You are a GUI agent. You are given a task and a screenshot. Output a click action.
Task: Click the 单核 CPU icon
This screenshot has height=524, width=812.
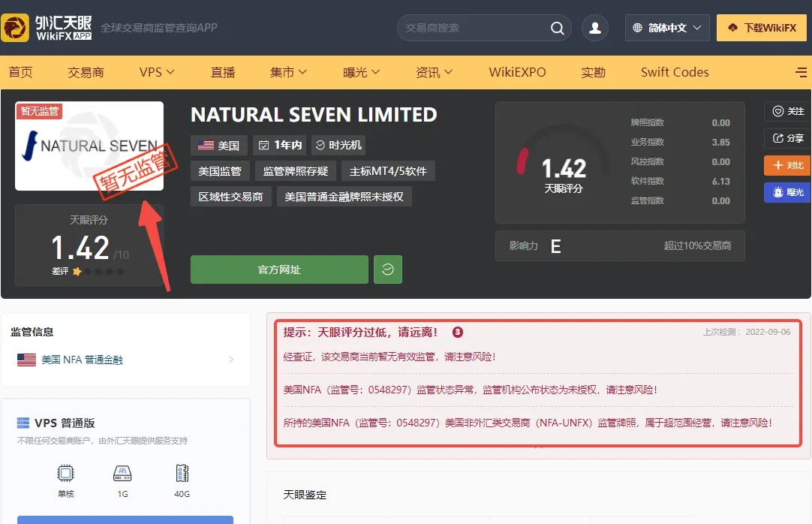coord(66,473)
